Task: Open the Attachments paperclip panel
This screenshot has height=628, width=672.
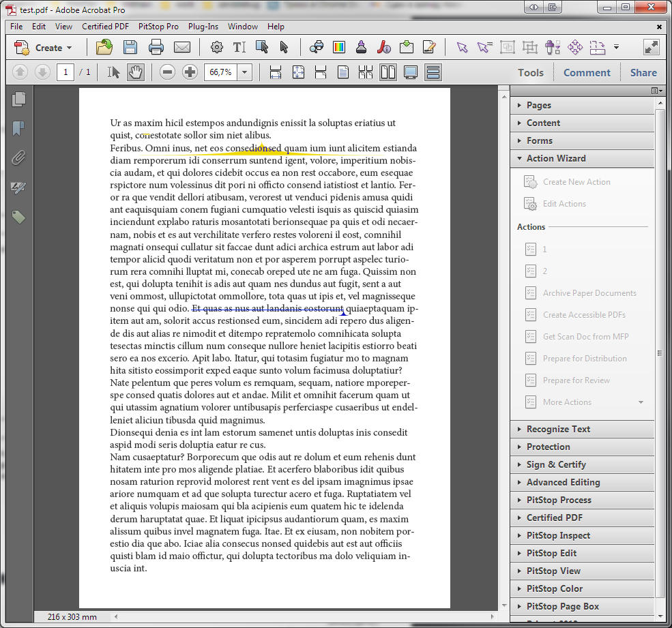Action: [18, 158]
